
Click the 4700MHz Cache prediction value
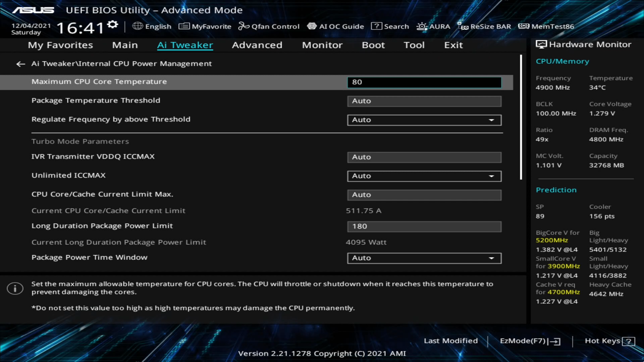(x=564, y=292)
